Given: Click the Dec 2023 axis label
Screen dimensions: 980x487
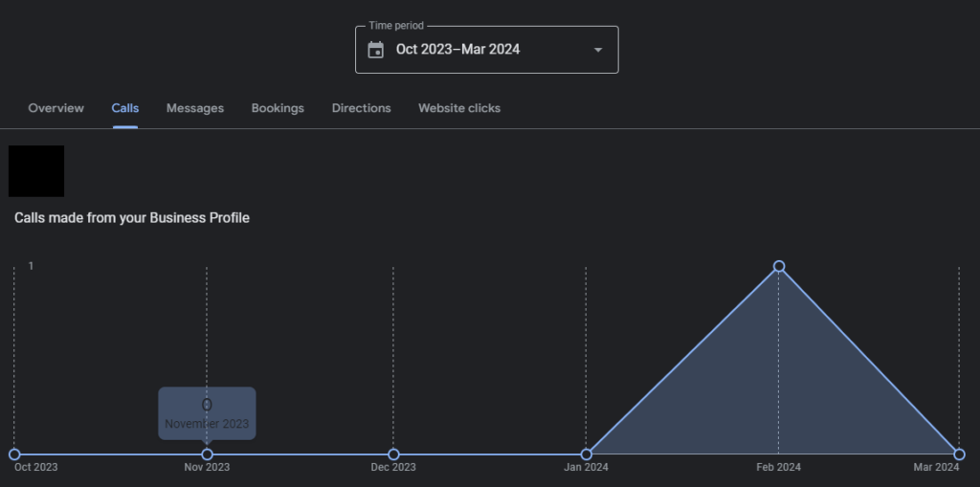Looking at the screenshot, I should click(x=393, y=468).
